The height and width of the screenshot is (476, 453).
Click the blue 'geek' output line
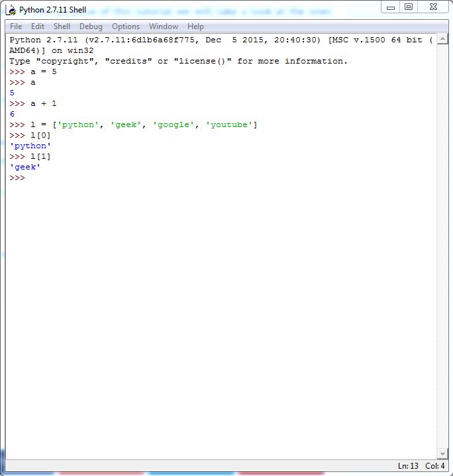pyautogui.click(x=25, y=167)
